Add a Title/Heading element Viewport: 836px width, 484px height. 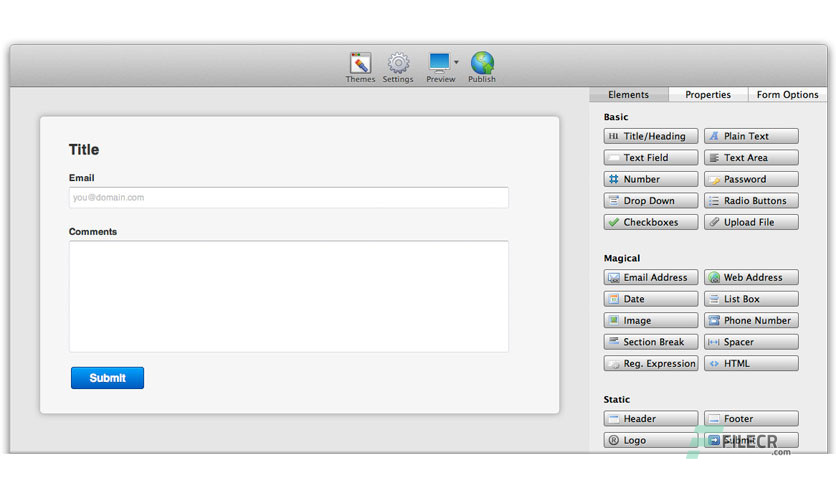(650, 136)
